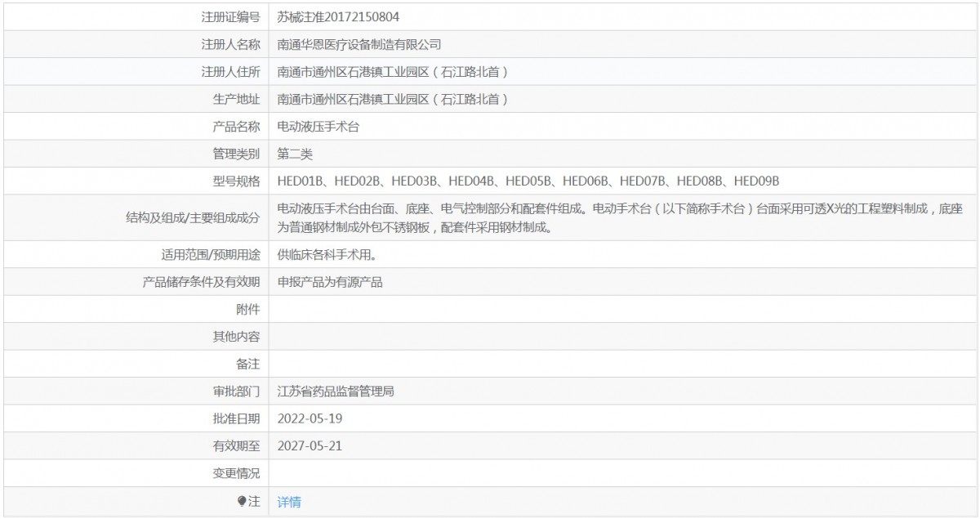980x519 pixels.
Task: Click the 产品储存条件及有效期 label
Action: coord(201,283)
